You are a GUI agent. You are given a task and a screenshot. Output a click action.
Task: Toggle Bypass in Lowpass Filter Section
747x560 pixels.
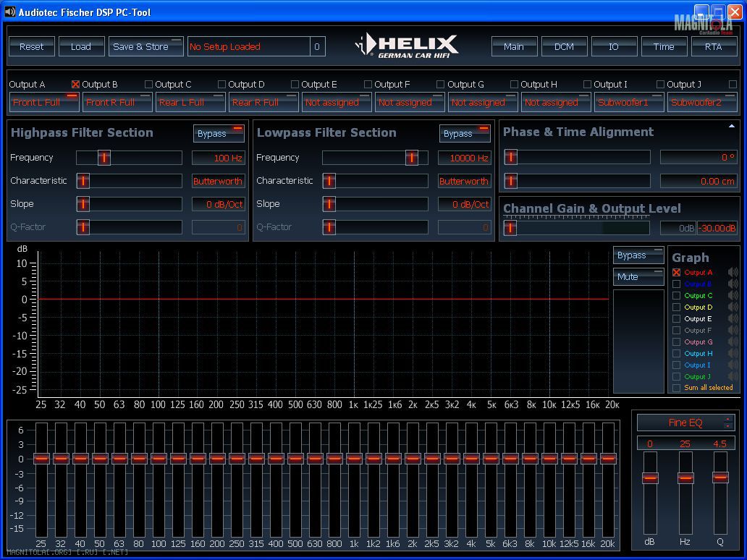tap(465, 134)
